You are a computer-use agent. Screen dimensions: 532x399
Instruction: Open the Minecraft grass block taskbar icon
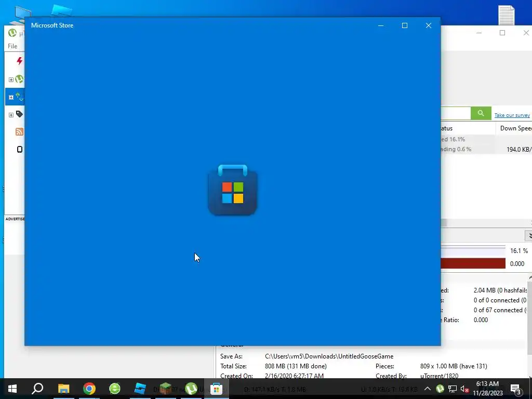166,389
